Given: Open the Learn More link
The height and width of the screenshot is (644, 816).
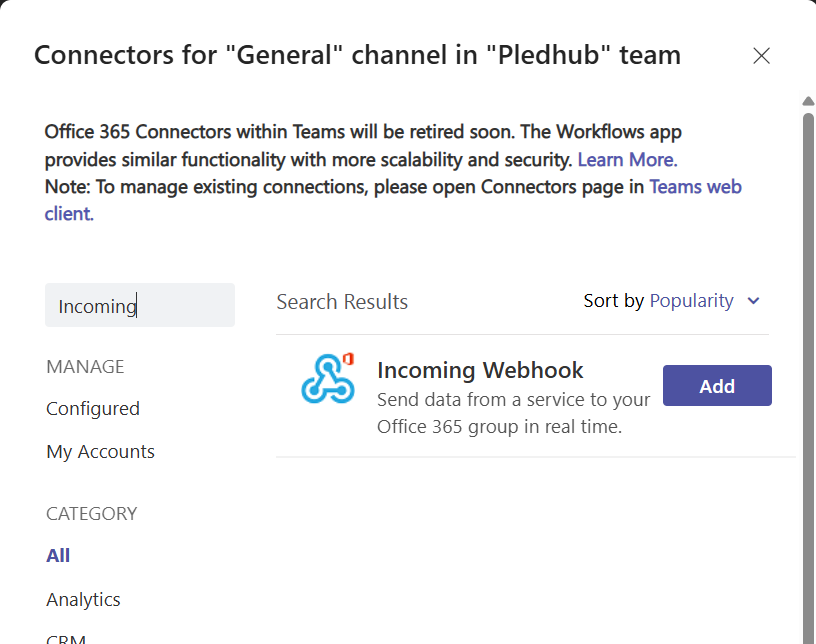Looking at the screenshot, I should tap(626, 159).
